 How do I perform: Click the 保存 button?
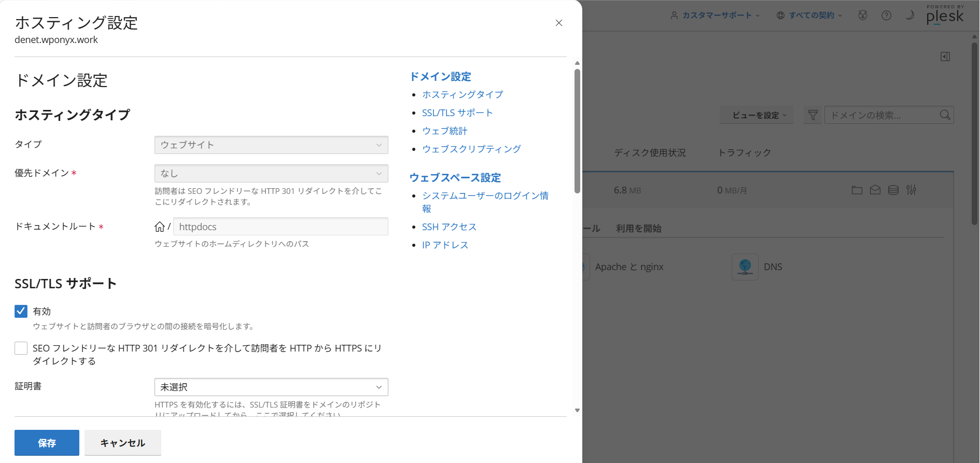(x=47, y=443)
